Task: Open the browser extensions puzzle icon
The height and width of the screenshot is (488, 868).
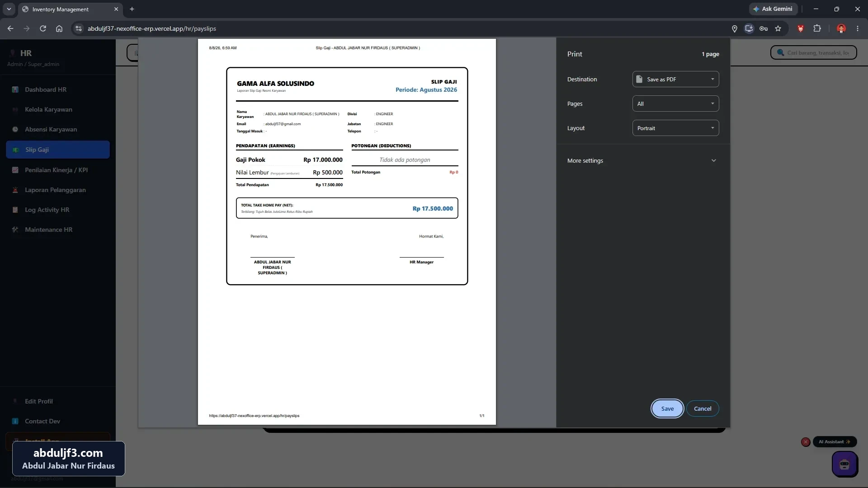Action: pyautogui.click(x=817, y=28)
